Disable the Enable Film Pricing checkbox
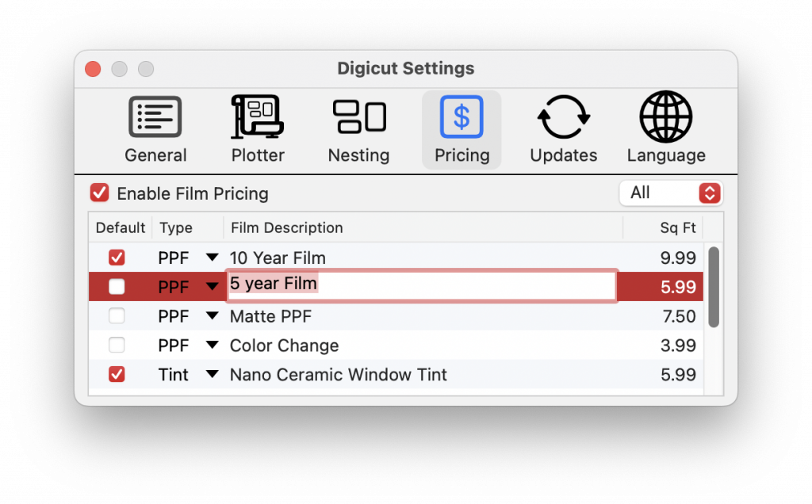The width and height of the screenshot is (812, 504). (x=99, y=193)
